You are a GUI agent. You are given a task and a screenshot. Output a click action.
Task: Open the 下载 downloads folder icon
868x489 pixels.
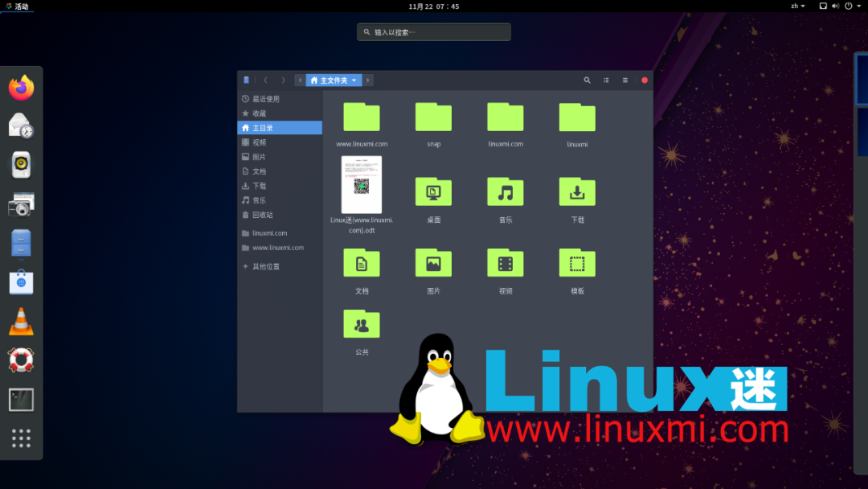point(577,191)
